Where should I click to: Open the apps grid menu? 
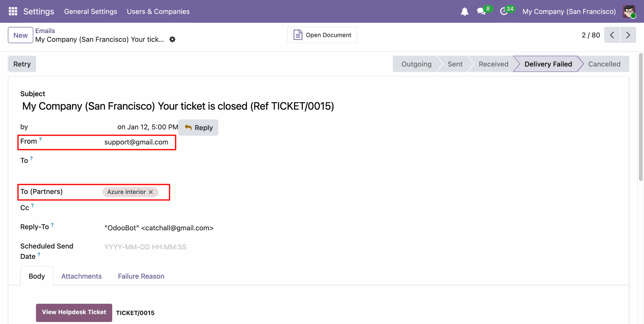click(x=13, y=11)
